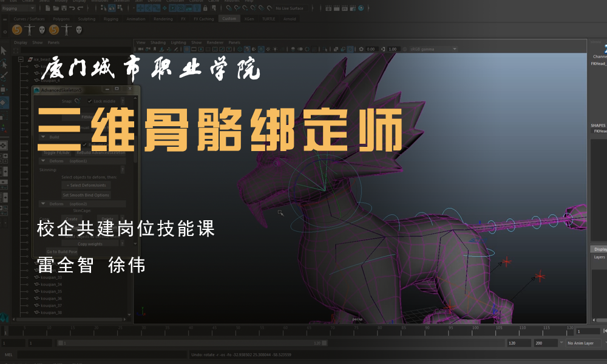Click the first body figure shelf icon
Viewport: 607px width, 364px height.
point(29,29)
